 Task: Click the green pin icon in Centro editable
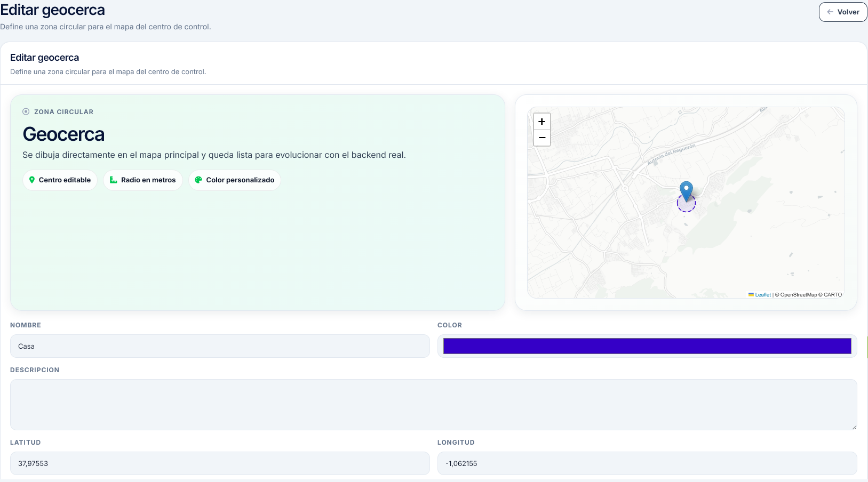(x=32, y=180)
